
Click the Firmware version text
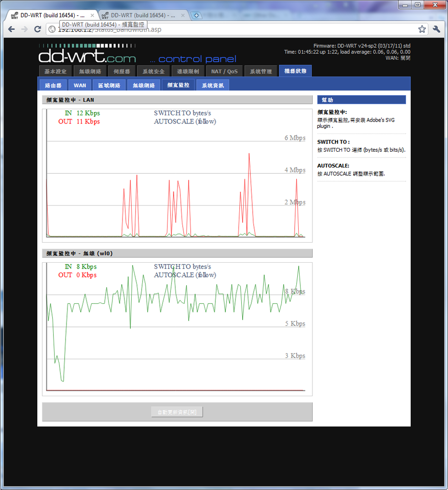click(362, 45)
